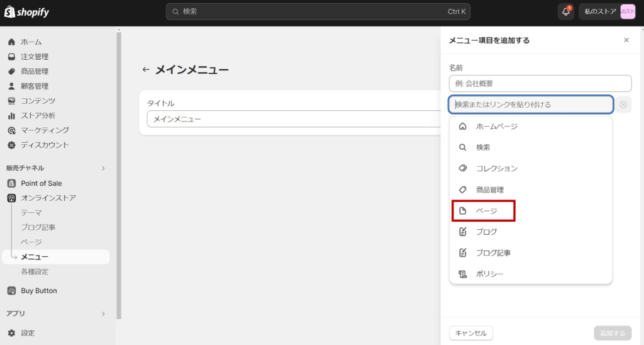Click the タイトル field containing メインメニュー
The height and width of the screenshot is (345, 644).
pos(294,119)
